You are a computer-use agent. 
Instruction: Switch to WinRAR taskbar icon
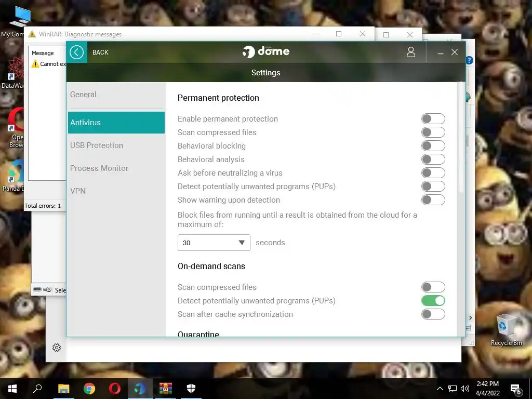tap(166, 389)
